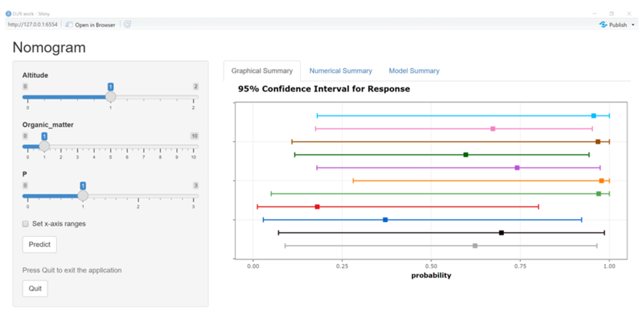The height and width of the screenshot is (316, 644).
Task: Enable Set x-axis ranges checkbox
Action: click(25, 224)
